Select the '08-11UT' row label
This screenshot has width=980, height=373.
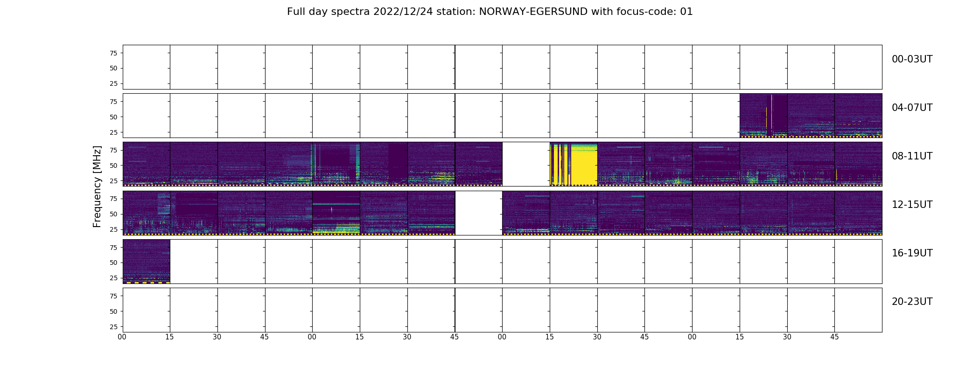912,156
